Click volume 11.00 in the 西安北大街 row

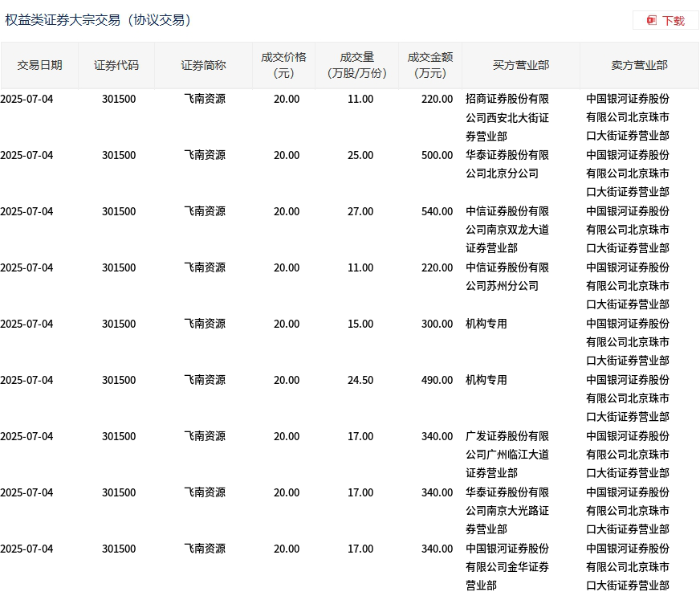point(360,99)
